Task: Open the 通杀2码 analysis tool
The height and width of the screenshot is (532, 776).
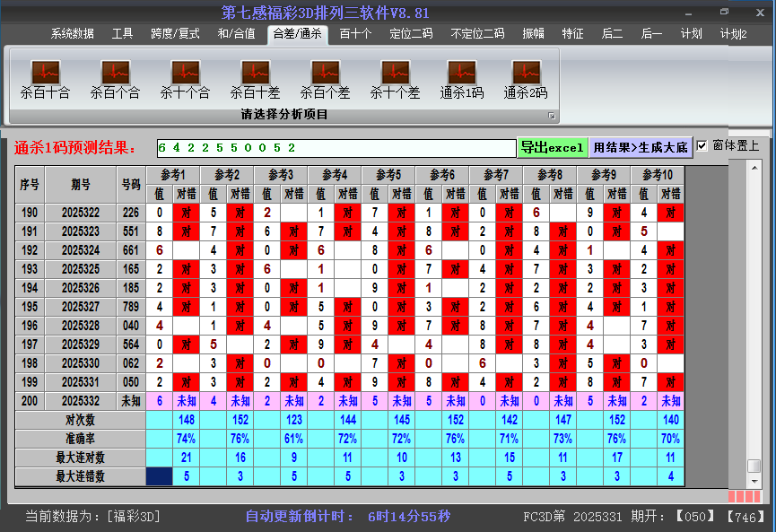Action: click(x=525, y=78)
